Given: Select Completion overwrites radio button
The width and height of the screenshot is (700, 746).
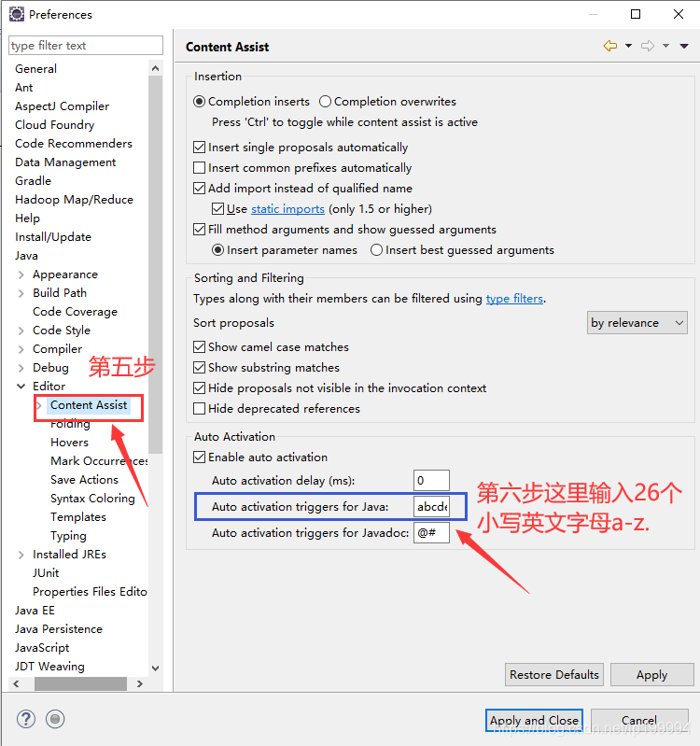Looking at the screenshot, I should [326, 102].
